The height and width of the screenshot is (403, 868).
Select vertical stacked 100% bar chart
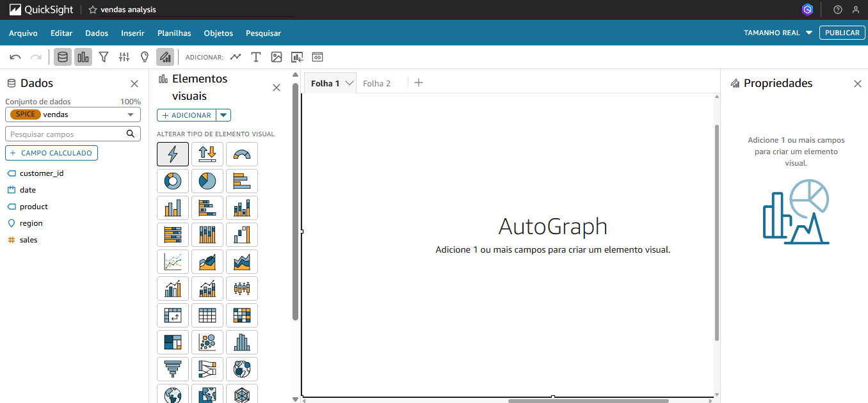tap(207, 235)
